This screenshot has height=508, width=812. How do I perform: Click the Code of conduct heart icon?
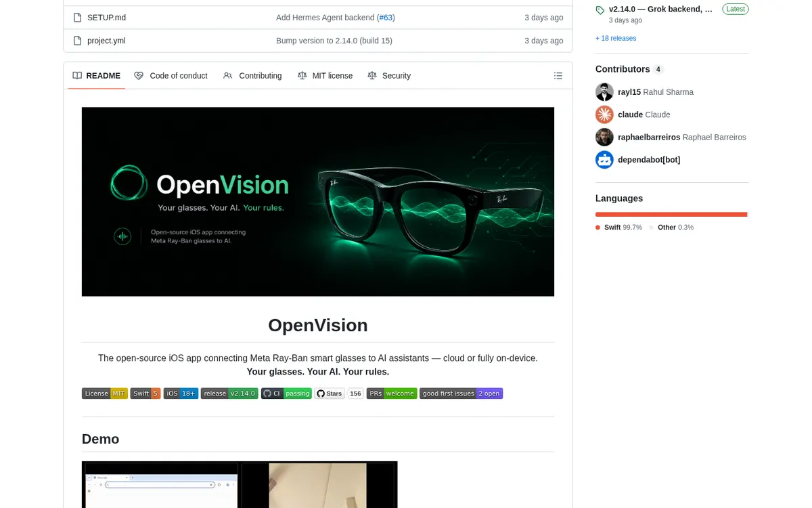(x=139, y=76)
